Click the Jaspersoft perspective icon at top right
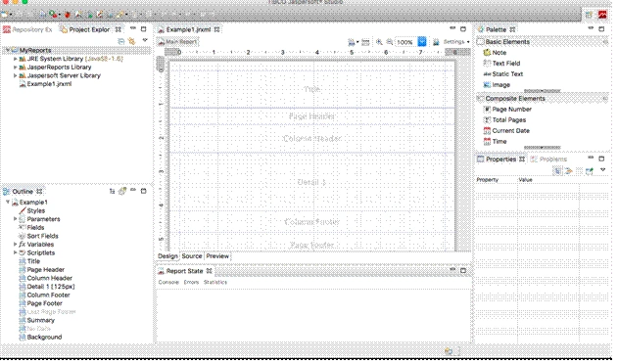Screen dimensions: 618x364 (602, 15)
